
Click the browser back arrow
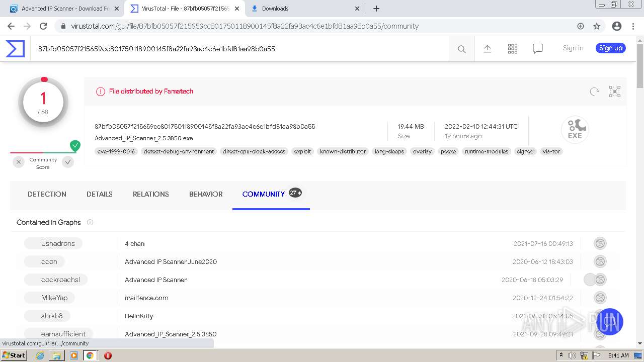click(x=11, y=26)
